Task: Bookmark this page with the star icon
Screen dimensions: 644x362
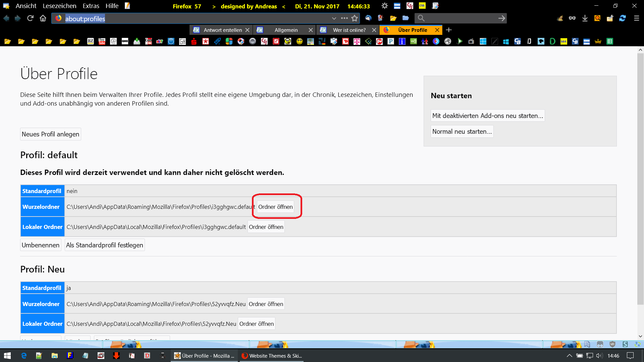Action: (x=355, y=18)
